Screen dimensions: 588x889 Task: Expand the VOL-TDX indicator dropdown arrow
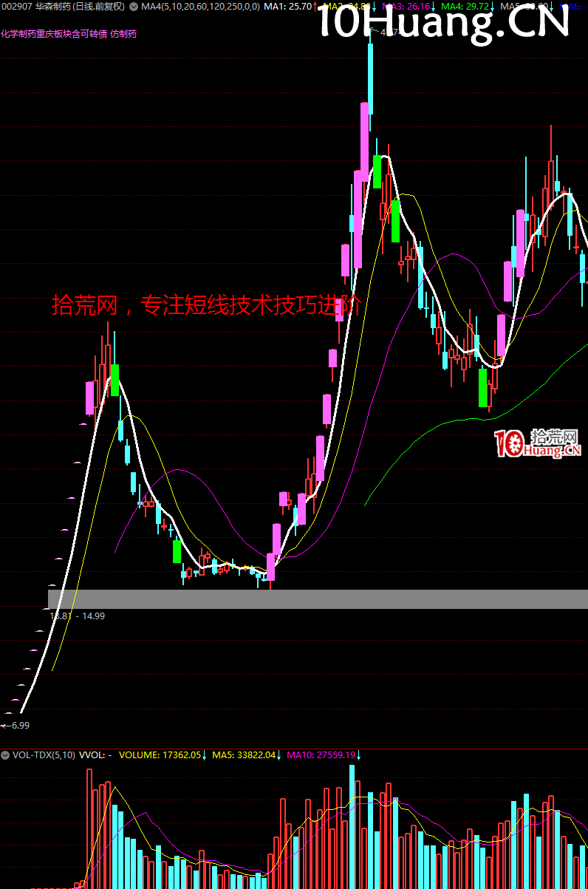[x=5, y=755]
